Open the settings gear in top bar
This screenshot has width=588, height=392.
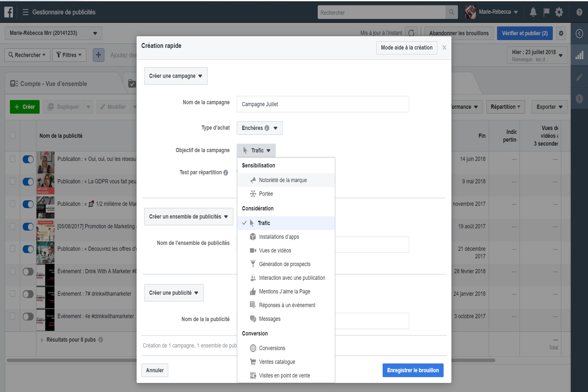coord(559,12)
